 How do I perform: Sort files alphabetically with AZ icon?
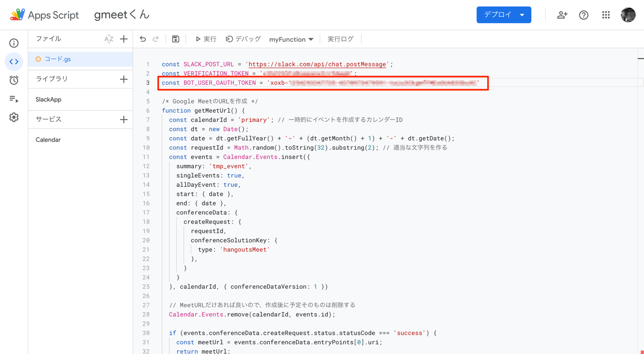tap(109, 39)
